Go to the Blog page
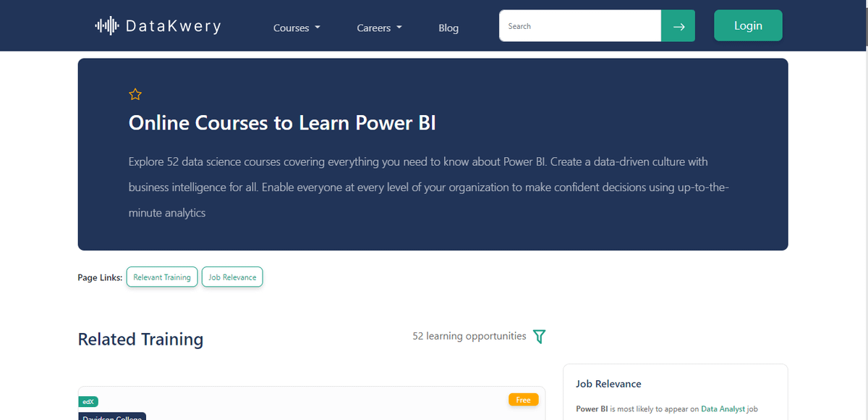 (448, 28)
